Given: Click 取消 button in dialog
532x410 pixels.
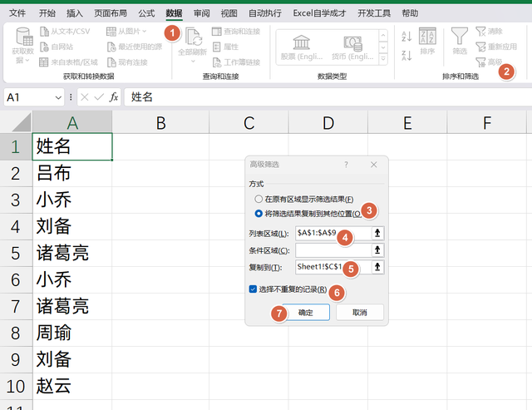Looking at the screenshot, I should pyautogui.click(x=360, y=312).
